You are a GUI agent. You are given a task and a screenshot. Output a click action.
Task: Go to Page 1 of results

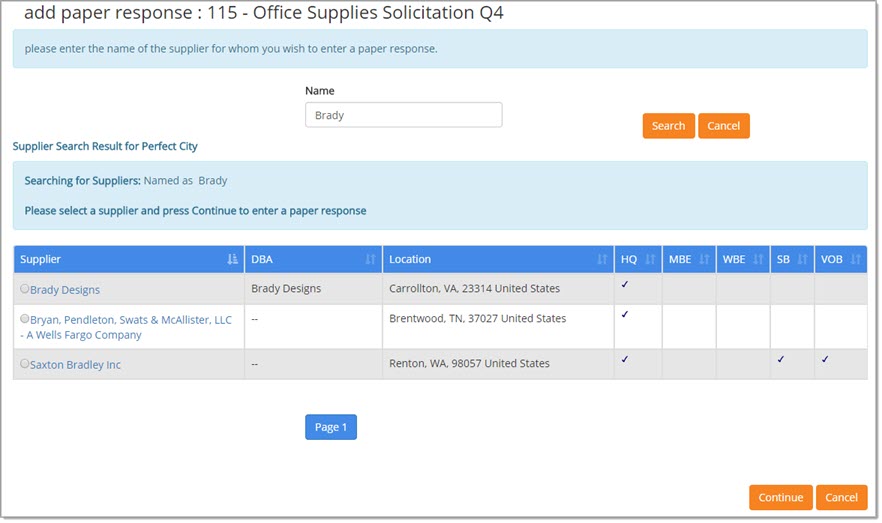pos(330,428)
